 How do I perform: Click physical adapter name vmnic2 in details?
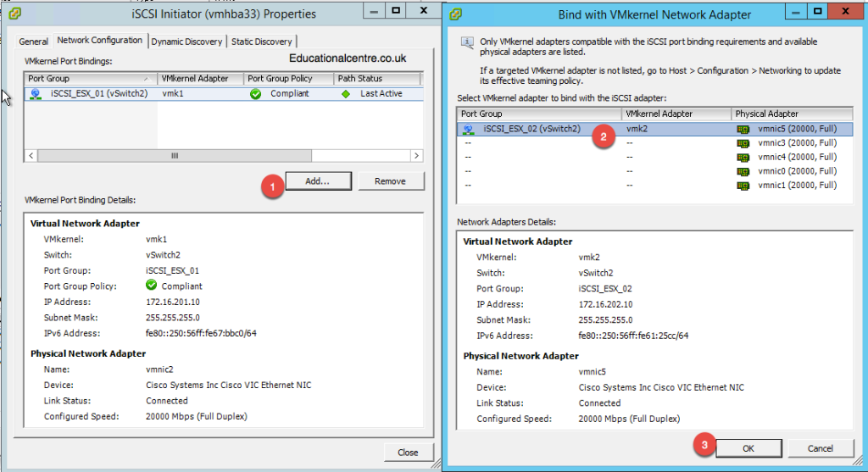tap(159, 369)
